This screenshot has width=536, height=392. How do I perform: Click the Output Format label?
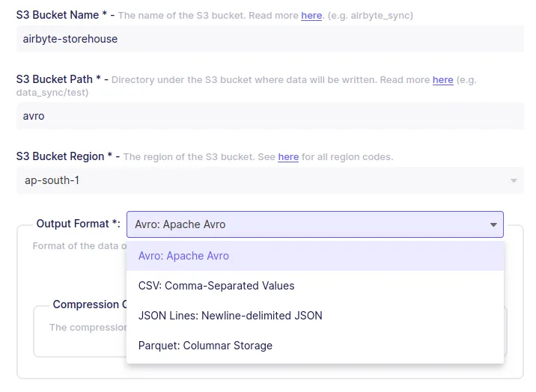pyautogui.click(x=79, y=224)
